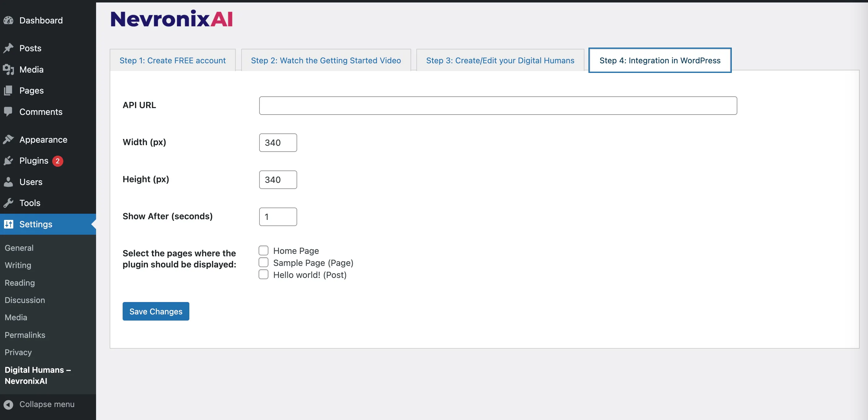The image size is (868, 420).
Task: Click the 'Sample Page (Page)' label text
Action: 313,263
